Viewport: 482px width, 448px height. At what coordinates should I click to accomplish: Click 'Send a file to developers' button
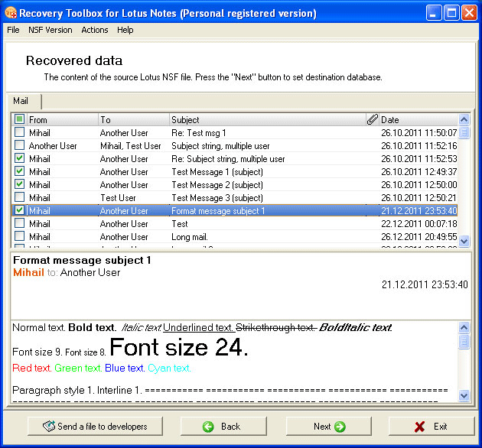pos(95,426)
